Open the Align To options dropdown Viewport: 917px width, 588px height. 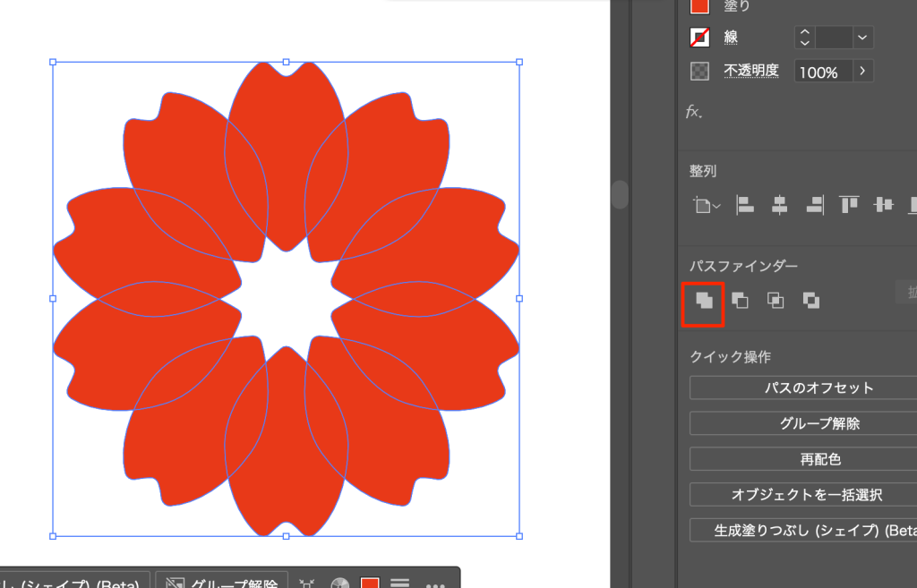[706, 206]
